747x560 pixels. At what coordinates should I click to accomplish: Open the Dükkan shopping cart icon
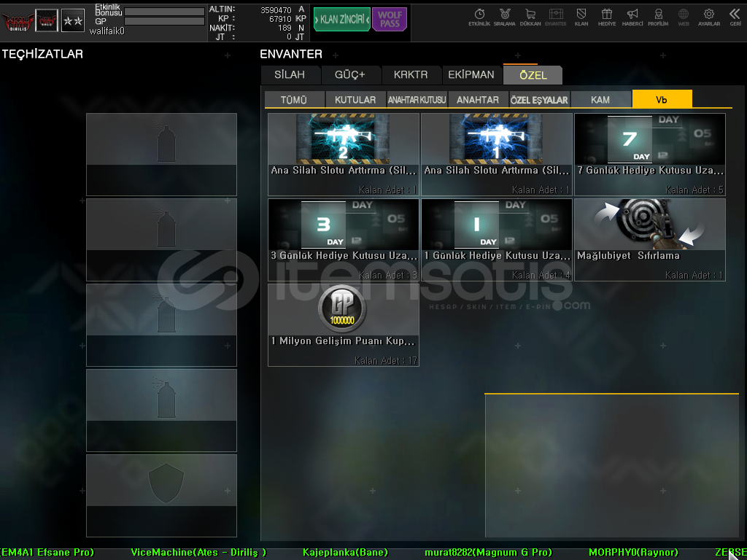(x=530, y=17)
